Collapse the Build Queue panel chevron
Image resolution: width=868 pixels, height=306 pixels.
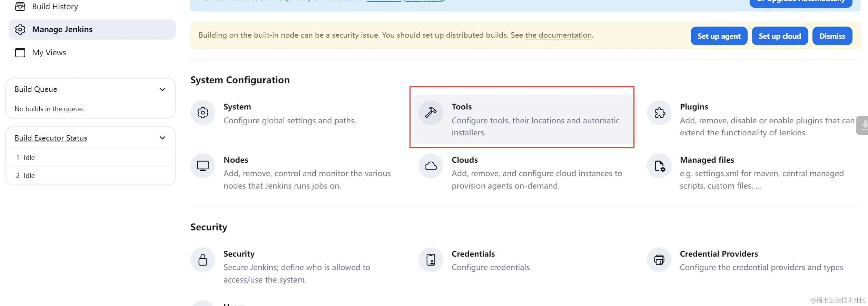pyautogui.click(x=162, y=89)
